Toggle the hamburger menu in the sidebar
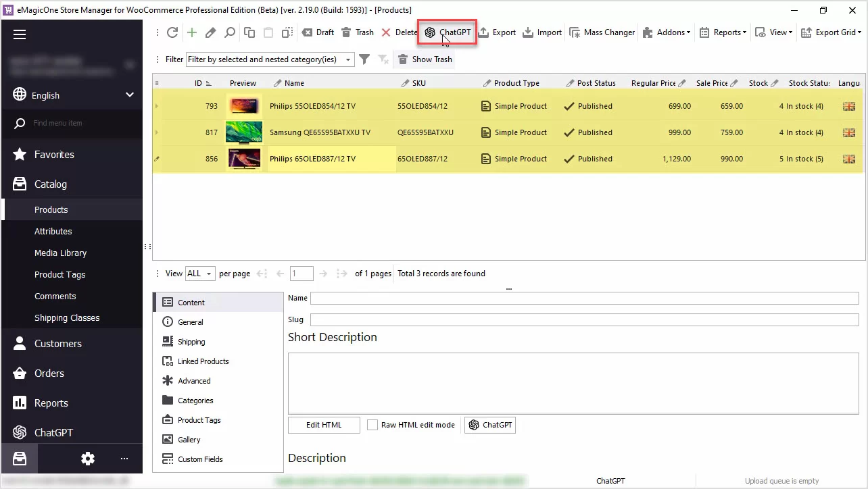This screenshot has height=489, width=868. click(20, 35)
